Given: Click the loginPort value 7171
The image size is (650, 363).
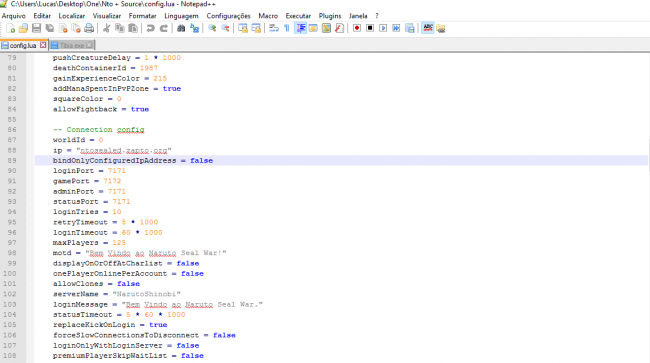Looking at the screenshot, I should (116, 171).
